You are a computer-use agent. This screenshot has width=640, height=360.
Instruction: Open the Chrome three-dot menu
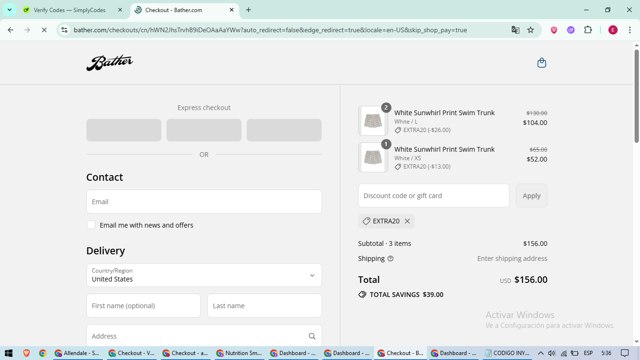click(x=630, y=30)
